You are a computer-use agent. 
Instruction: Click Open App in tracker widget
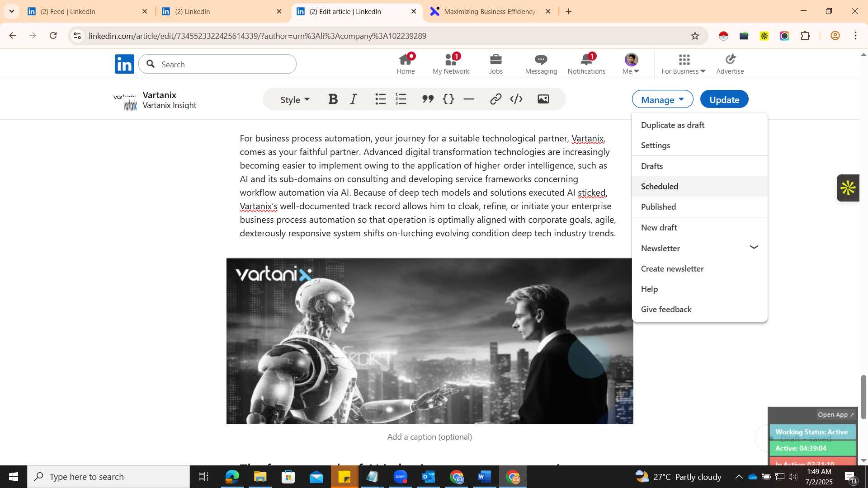(835, 415)
